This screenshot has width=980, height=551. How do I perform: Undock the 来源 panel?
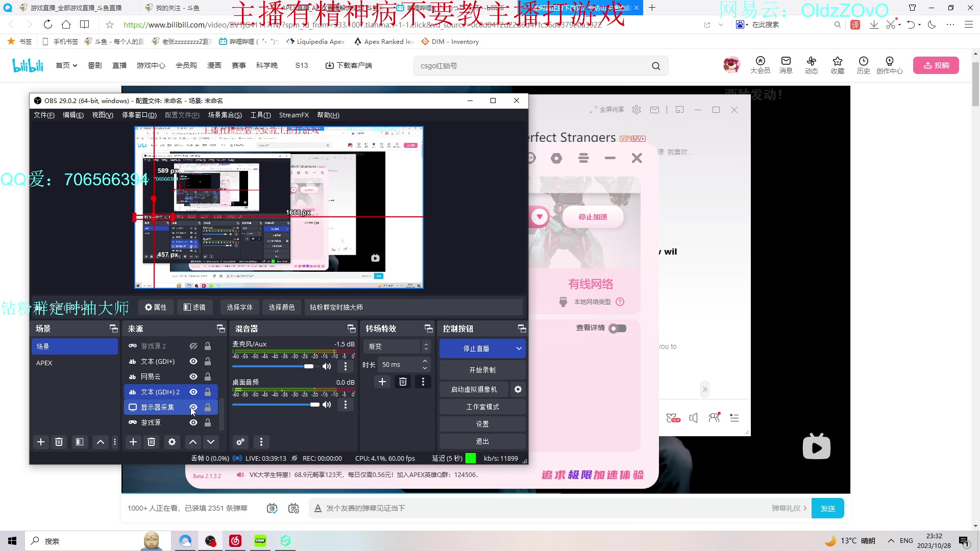220,329
